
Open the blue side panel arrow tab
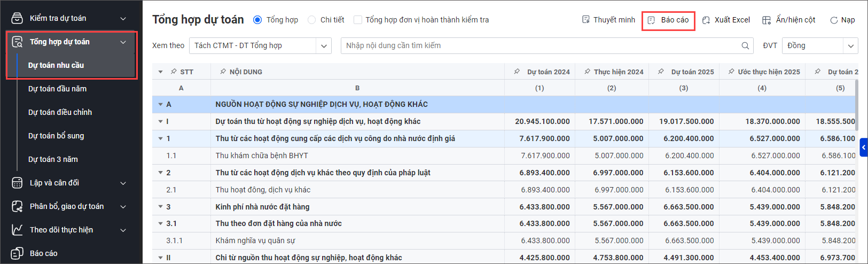point(864,147)
